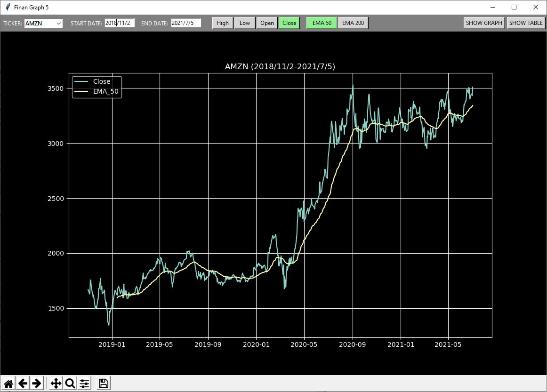Click the SHOW TABLE button
The image size is (547, 392).
(x=526, y=23)
